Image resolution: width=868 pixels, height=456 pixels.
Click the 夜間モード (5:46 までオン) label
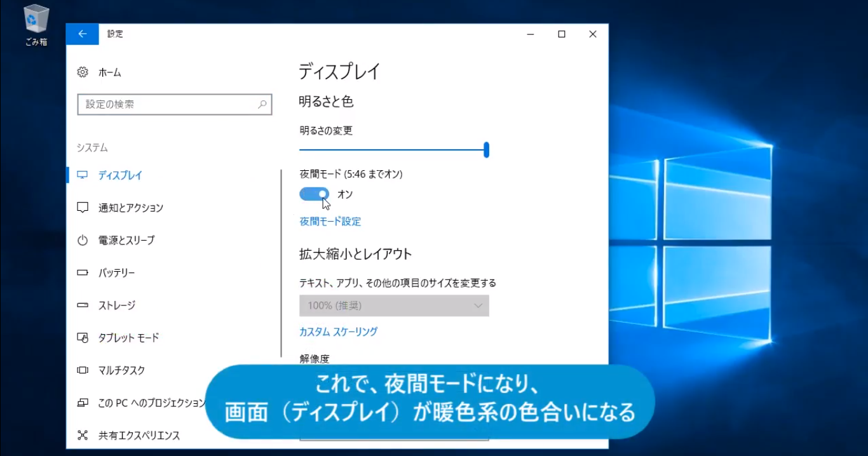(351, 173)
